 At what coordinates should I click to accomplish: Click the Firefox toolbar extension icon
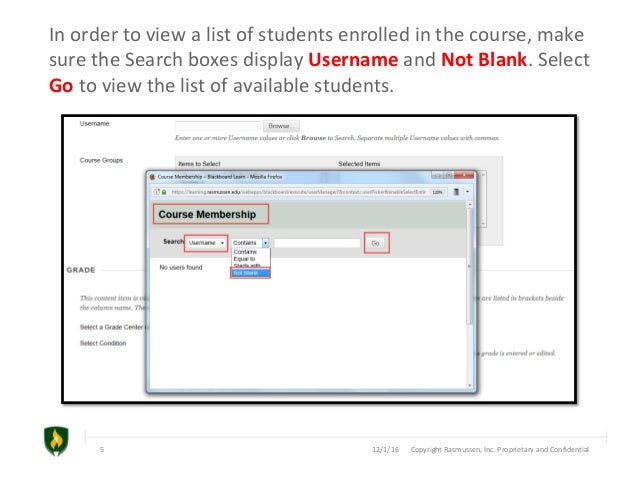coord(457,192)
